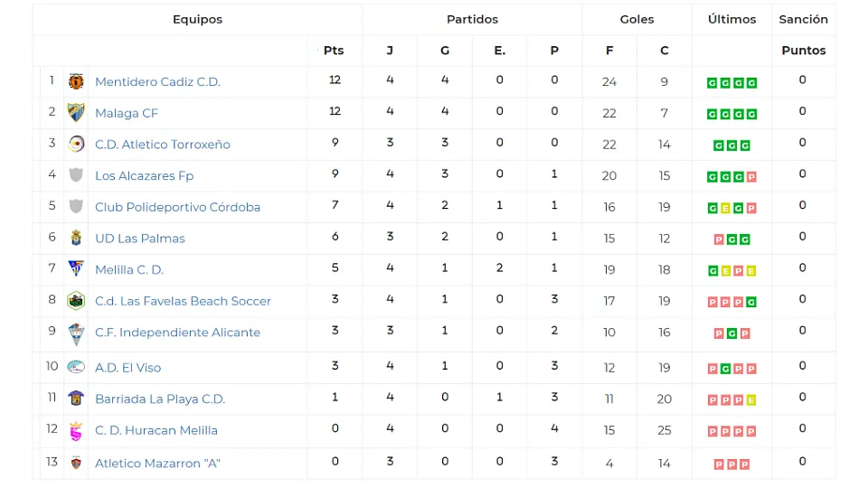Viewport: 868px width, 488px height.
Task: Click the Mentidero Cadiz C.D. crest icon
Action: [76, 81]
